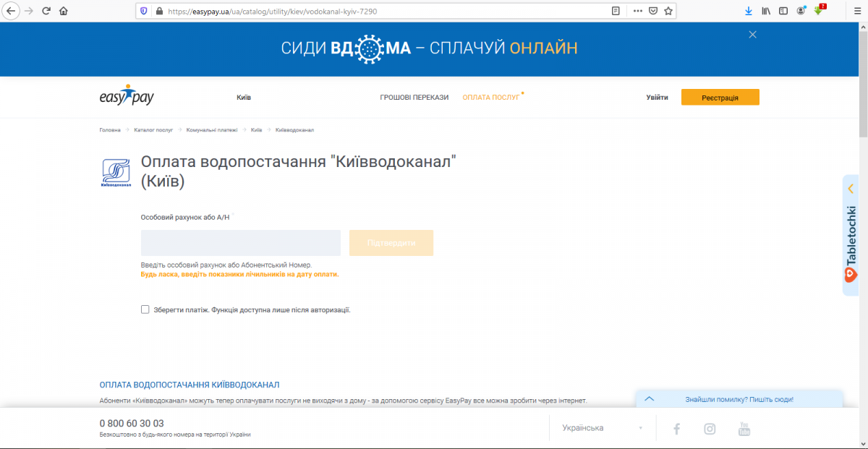This screenshot has width=868, height=449.
Task: Open ГРОШОВІ ПЕРЕКАЗИ menu
Action: coord(414,97)
